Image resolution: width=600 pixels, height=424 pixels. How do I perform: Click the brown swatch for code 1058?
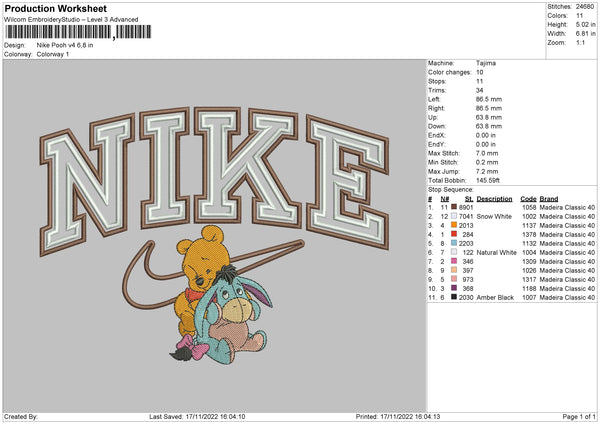click(454, 207)
